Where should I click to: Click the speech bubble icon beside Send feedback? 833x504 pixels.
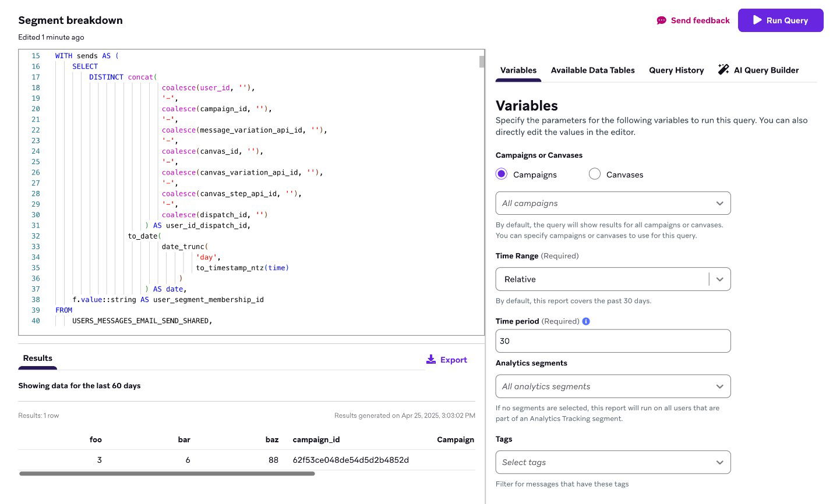point(661,20)
